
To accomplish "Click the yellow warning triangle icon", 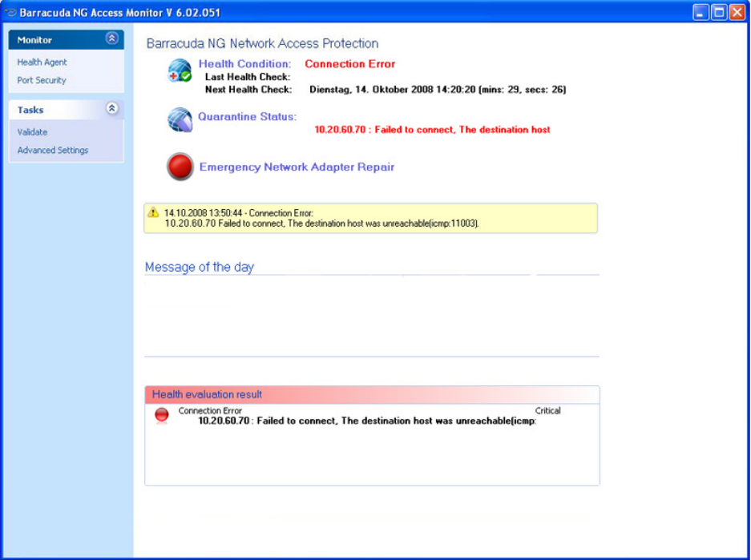I will point(153,212).
